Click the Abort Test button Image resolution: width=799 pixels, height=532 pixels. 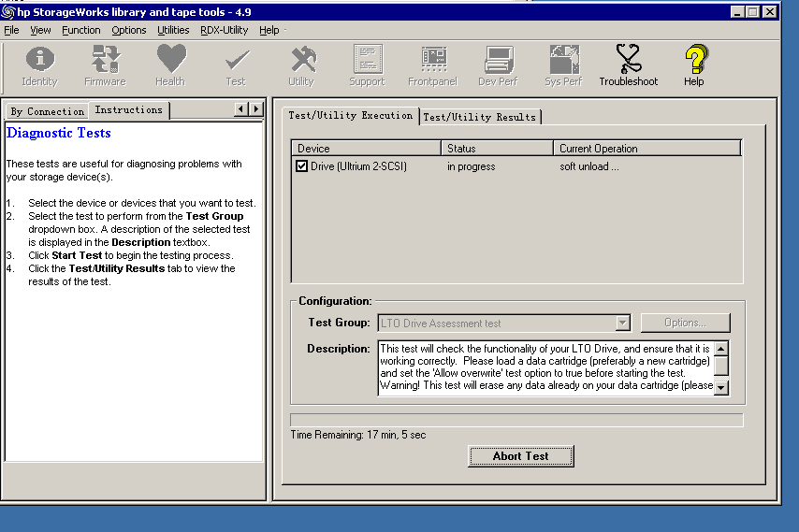tap(521, 456)
